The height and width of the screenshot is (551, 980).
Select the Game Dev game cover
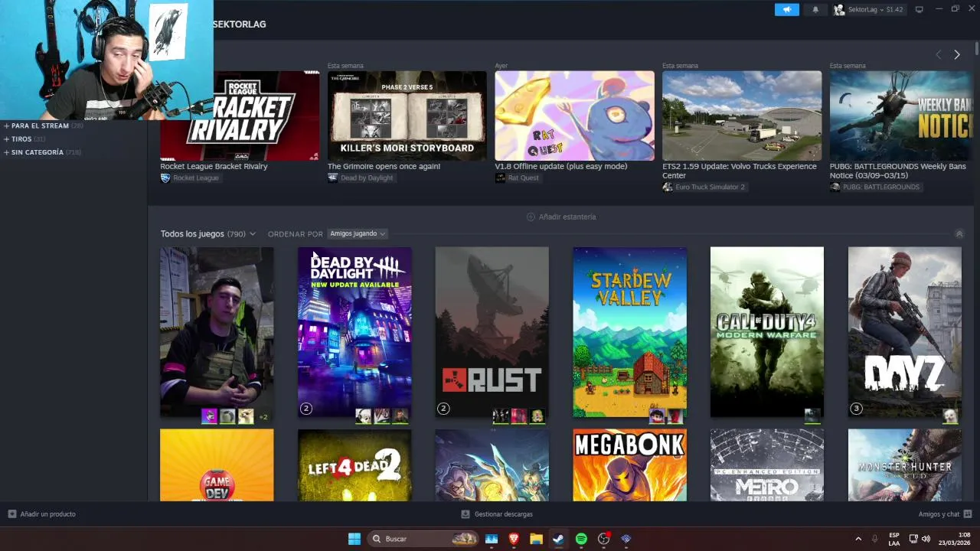click(217, 465)
